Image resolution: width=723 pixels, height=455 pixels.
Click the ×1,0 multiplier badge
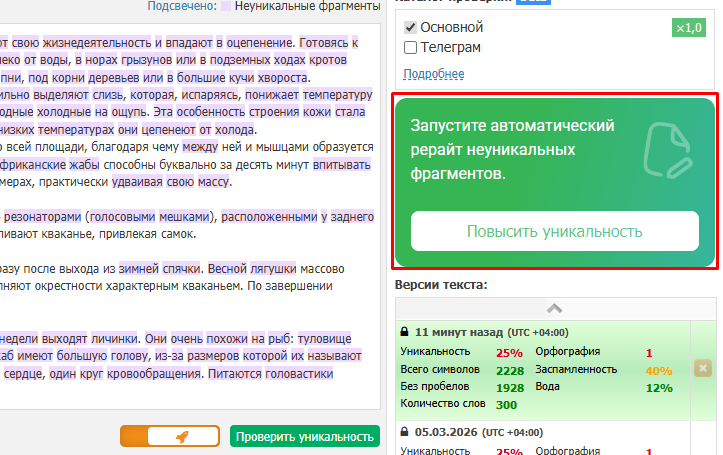pos(688,28)
